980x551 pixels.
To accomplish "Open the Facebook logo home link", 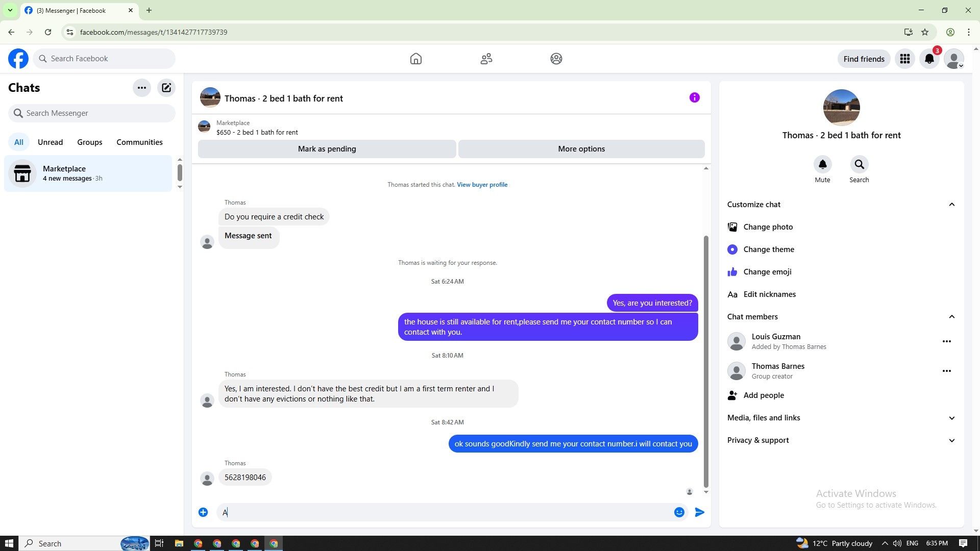I will (18, 59).
